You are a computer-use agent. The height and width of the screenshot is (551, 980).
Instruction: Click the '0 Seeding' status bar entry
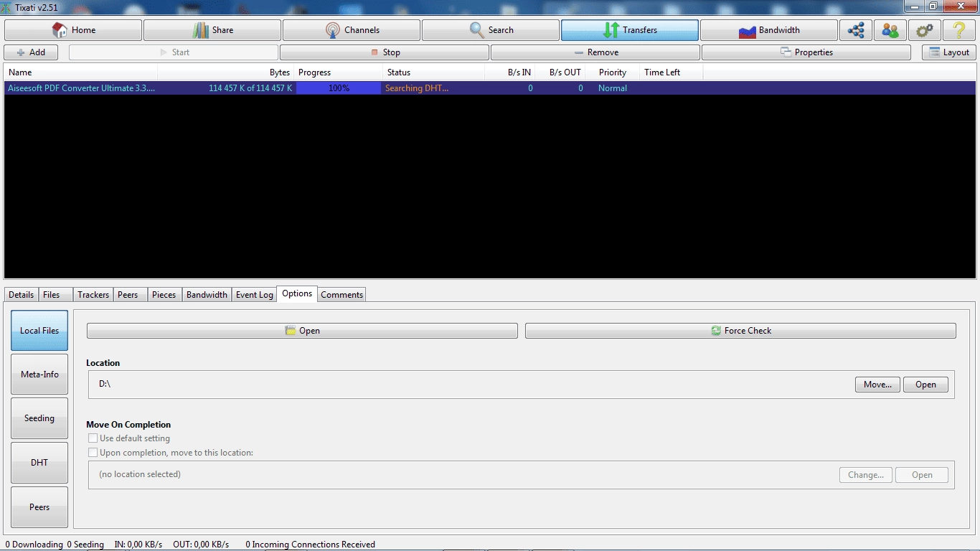[x=85, y=545]
